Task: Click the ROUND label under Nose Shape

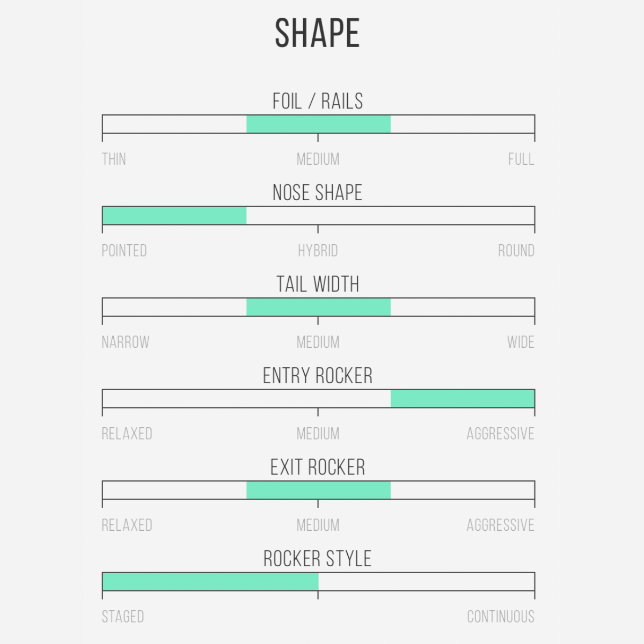Action: (x=516, y=251)
